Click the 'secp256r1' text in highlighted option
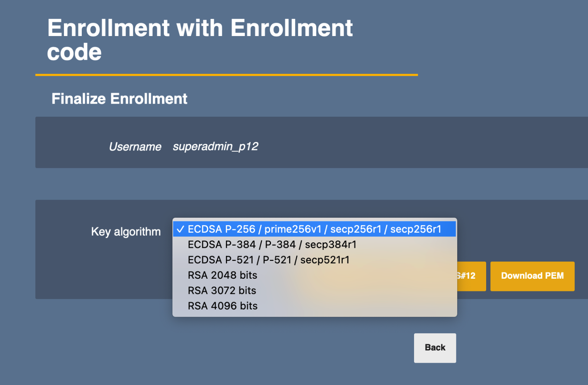The width and height of the screenshot is (588, 385). [356, 229]
